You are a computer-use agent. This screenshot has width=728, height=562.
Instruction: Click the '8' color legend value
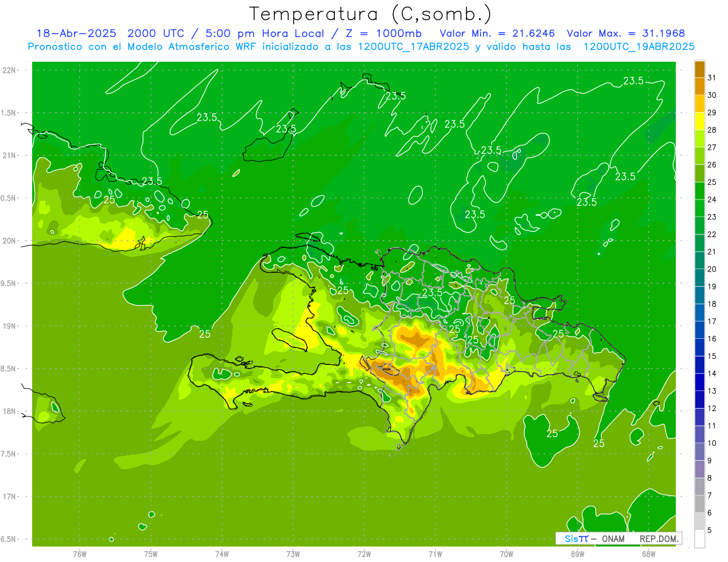[x=710, y=478]
